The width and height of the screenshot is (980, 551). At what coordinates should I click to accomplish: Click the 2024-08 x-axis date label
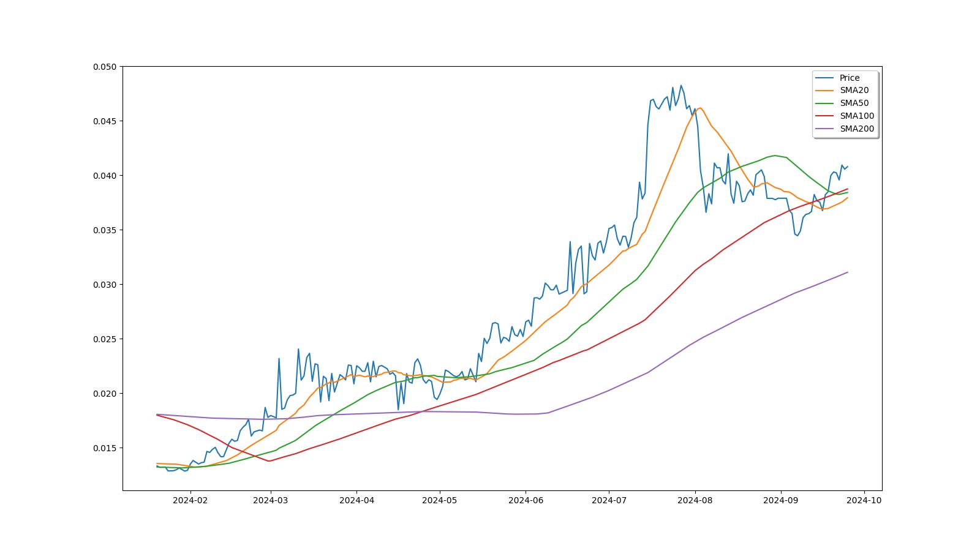pos(695,500)
